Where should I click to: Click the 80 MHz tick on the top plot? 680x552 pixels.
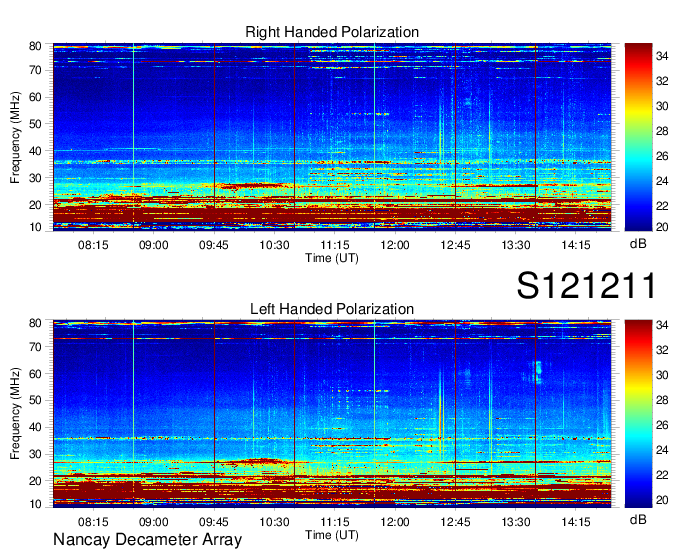click(x=35, y=46)
